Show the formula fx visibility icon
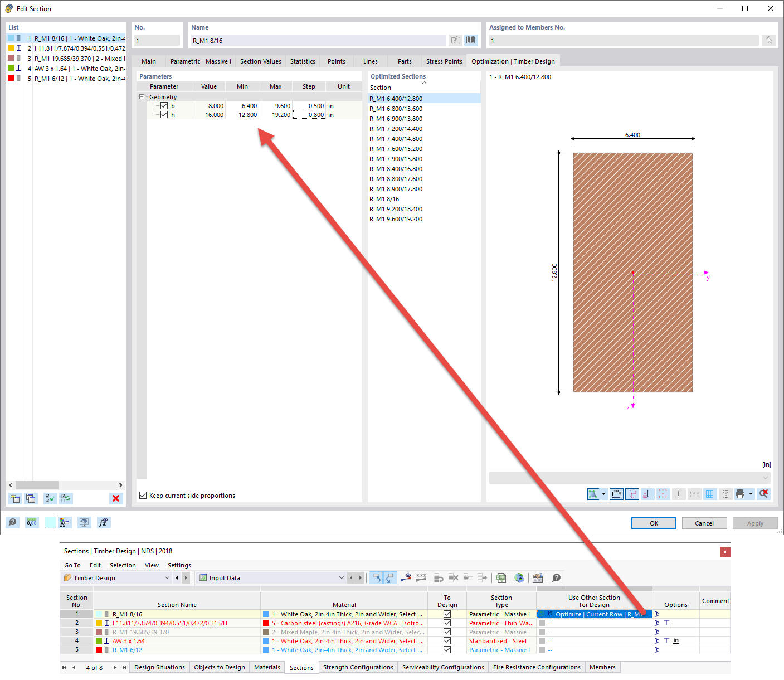The height and width of the screenshot is (680, 784). point(103,522)
